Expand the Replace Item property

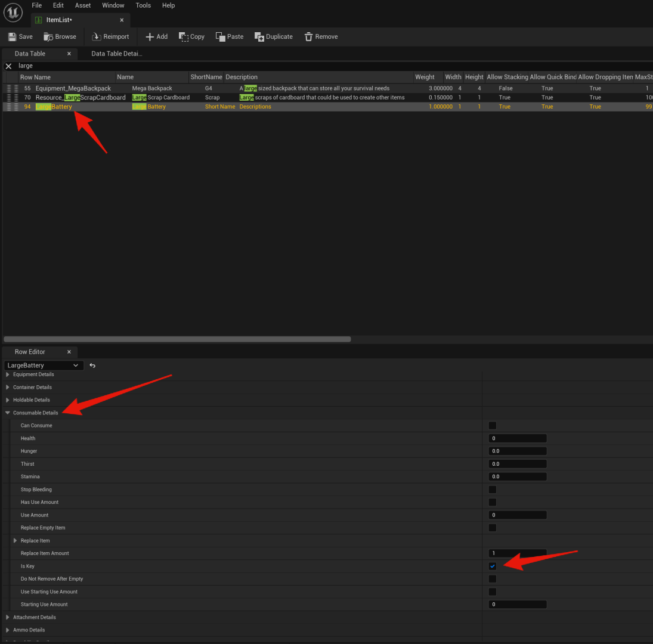tap(16, 541)
